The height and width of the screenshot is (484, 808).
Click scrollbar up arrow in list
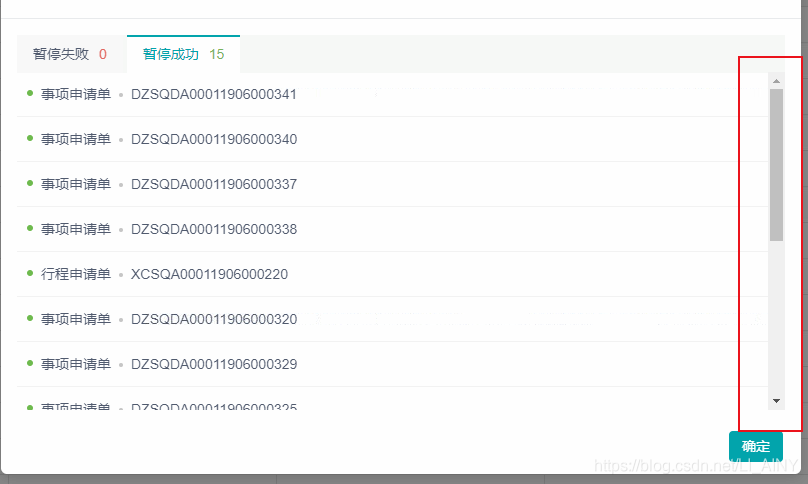(776, 81)
